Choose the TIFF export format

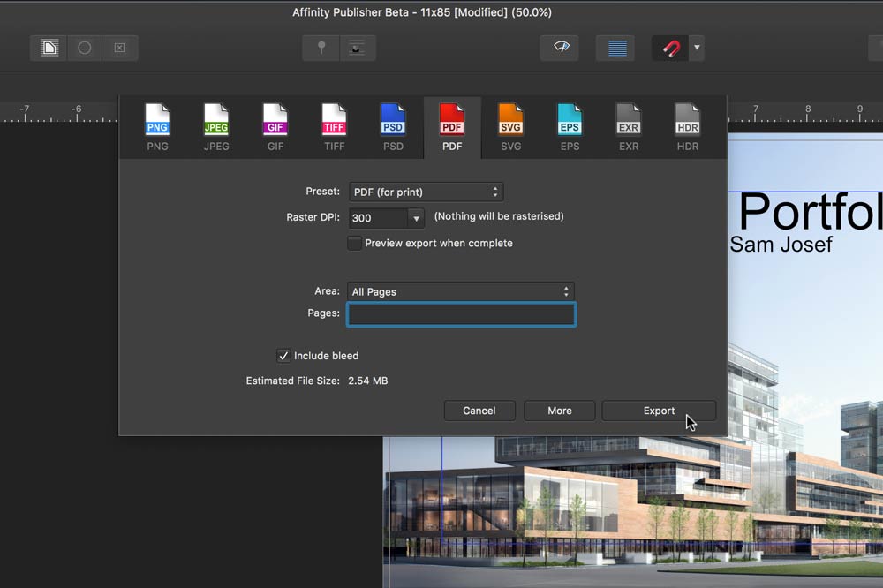pos(334,128)
